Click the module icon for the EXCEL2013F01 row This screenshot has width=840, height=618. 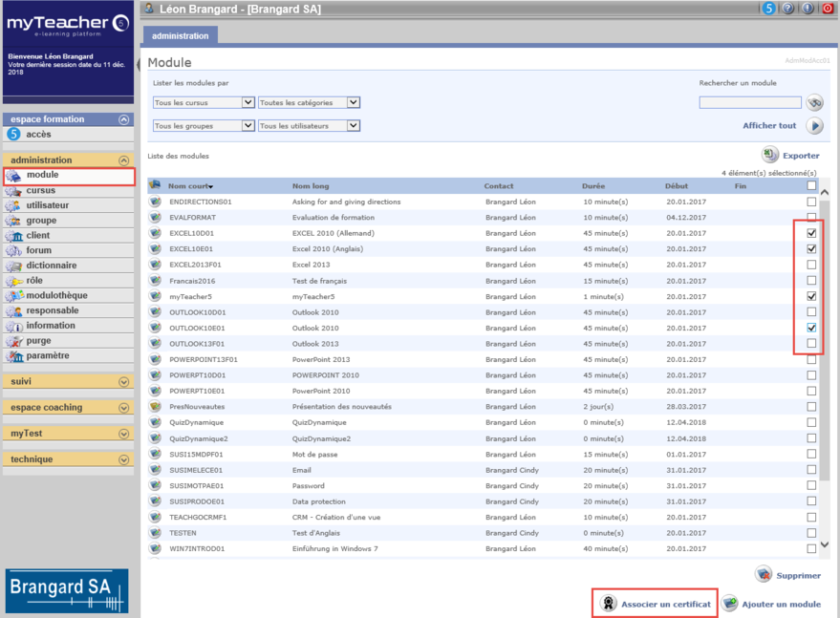coord(155,265)
